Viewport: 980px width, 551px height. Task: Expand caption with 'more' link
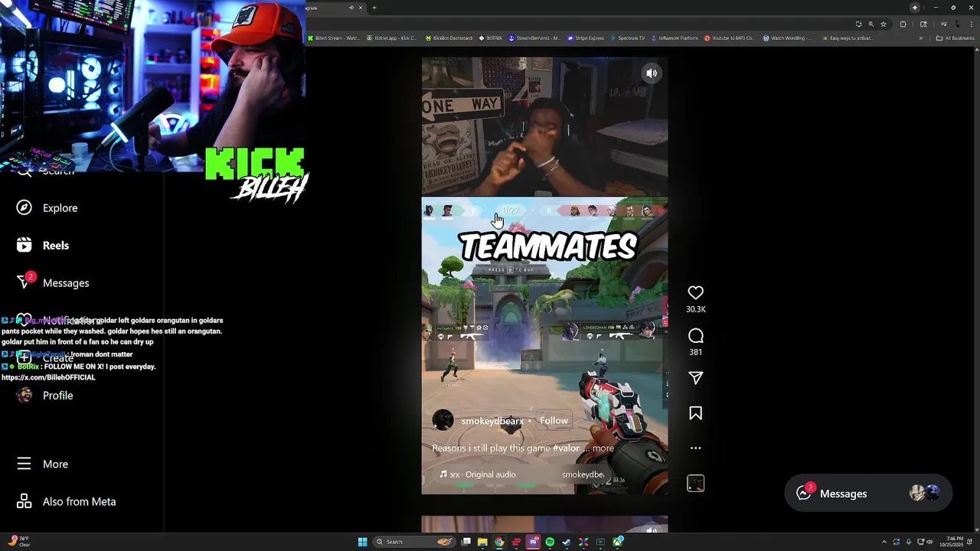[x=603, y=448]
